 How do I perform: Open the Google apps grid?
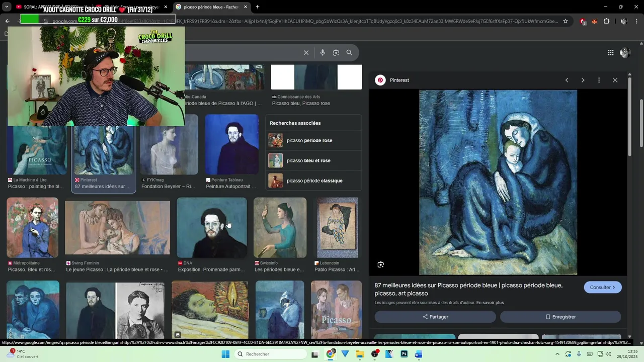(x=610, y=52)
